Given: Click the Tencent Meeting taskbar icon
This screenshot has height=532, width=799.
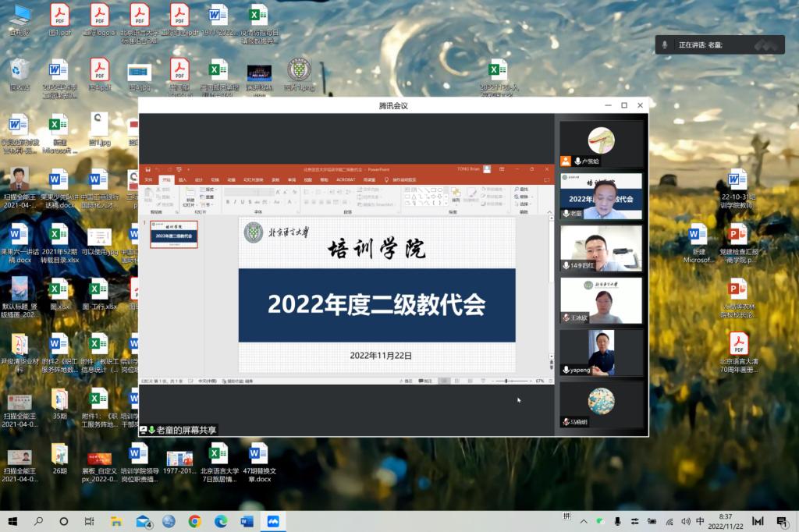Looking at the screenshot, I should coord(273,521).
